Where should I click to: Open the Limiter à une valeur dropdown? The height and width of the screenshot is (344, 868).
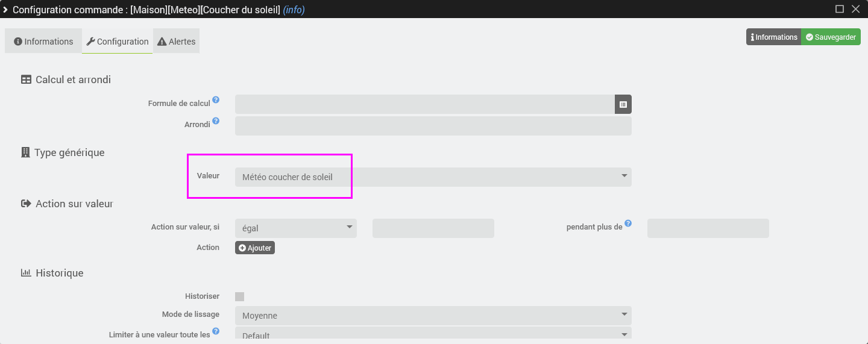[x=433, y=335]
